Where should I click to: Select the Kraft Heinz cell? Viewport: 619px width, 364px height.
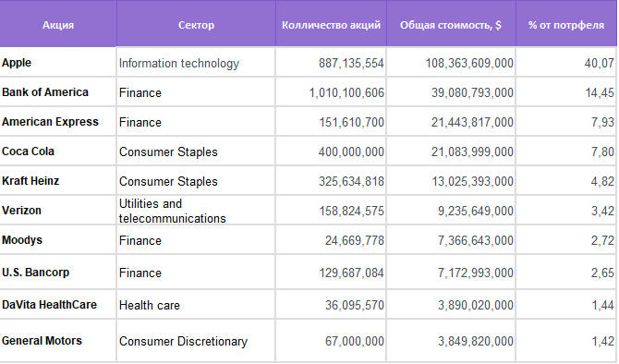[x=58, y=181]
